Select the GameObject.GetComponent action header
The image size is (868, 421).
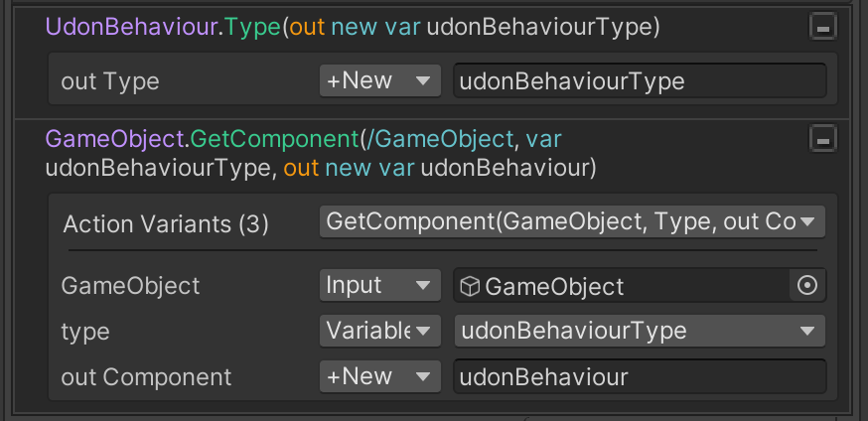point(321,153)
